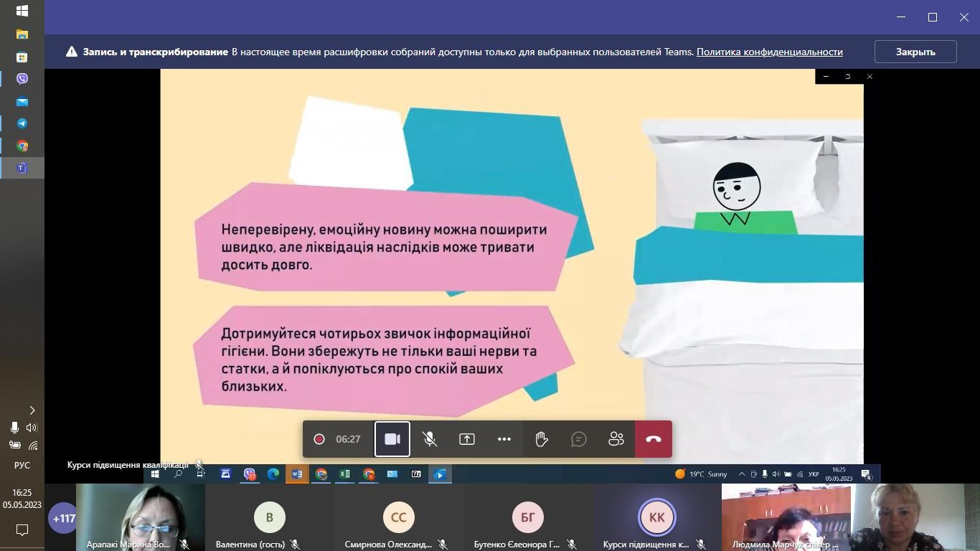This screenshot has width=980, height=551.
Task: Select Арапакі Марина participant video tile
Action: coord(141,517)
